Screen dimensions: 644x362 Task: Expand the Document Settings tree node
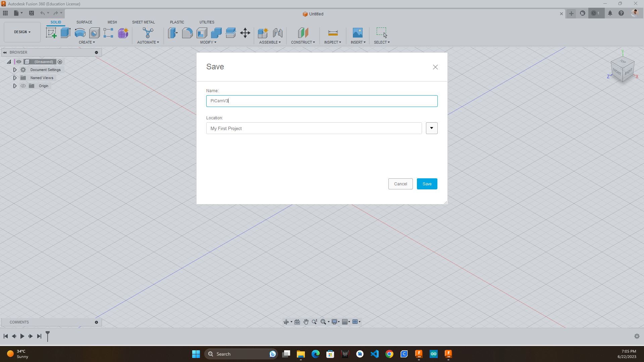pyautogui.click(x=15, y=70)
